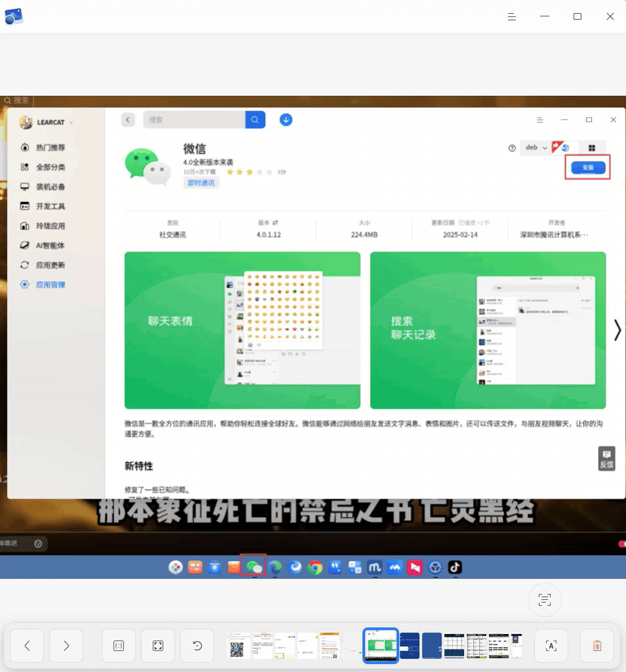Select the highlighted WeChat store page thumbnail
This screenshot has height=672, width=626.
[381, 646]
